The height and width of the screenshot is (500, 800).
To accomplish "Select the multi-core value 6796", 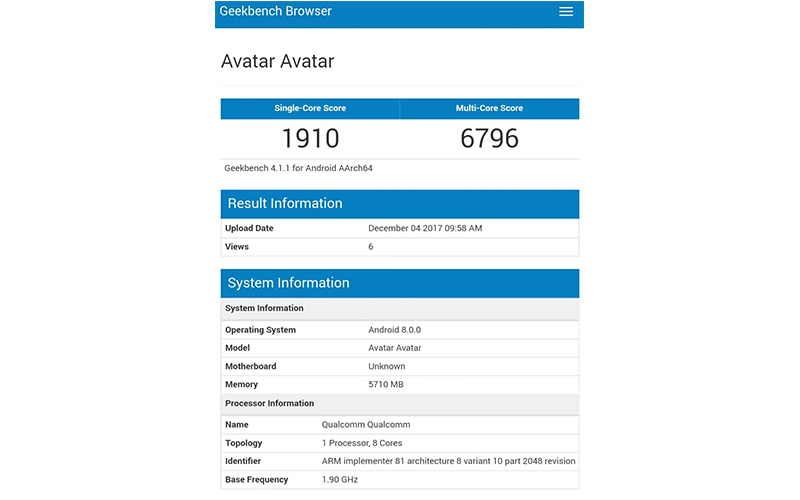I will coord(489,138).
